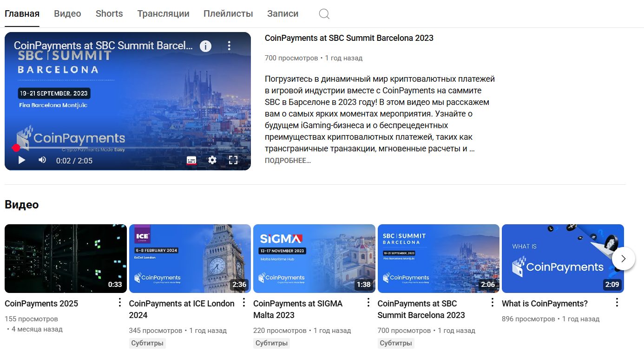Click 896 просмотров text under What is CoinPayments
The height and width of the screenshot is (351, 644).
528,319
